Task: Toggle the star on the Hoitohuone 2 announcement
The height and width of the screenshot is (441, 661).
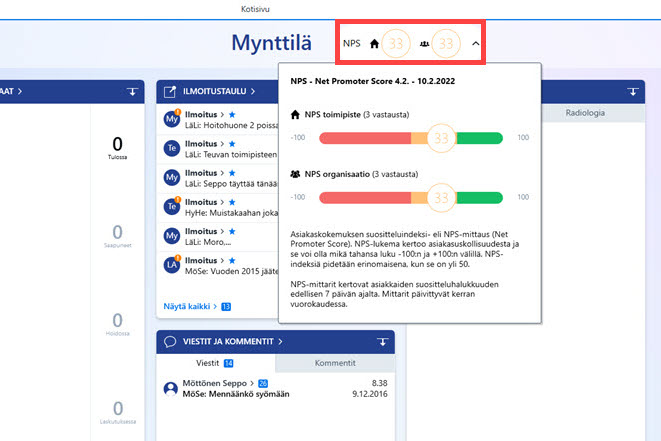Action: pos(232,114)
